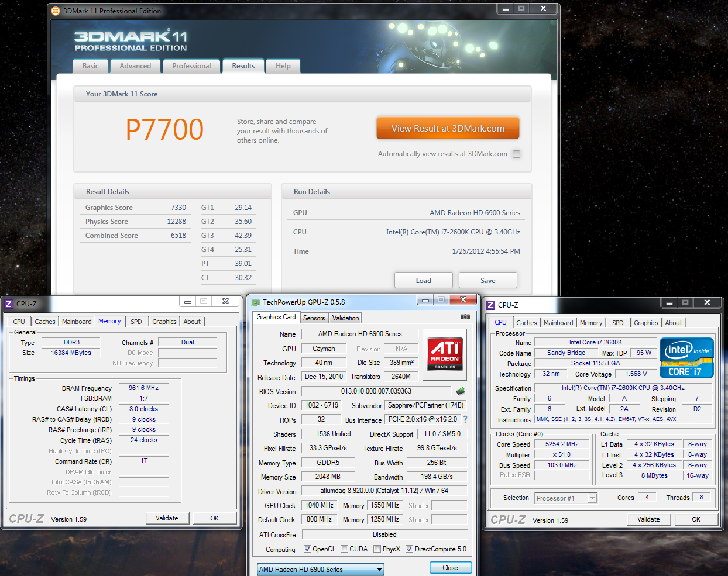Open About tab in CPU-Z Memory window
This screenshot has height=576, width=728.
192,322
